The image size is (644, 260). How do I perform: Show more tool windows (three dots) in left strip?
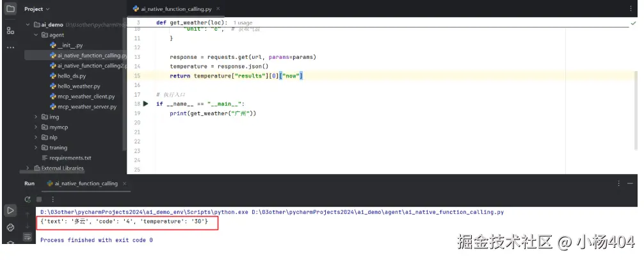pos(11,47)
